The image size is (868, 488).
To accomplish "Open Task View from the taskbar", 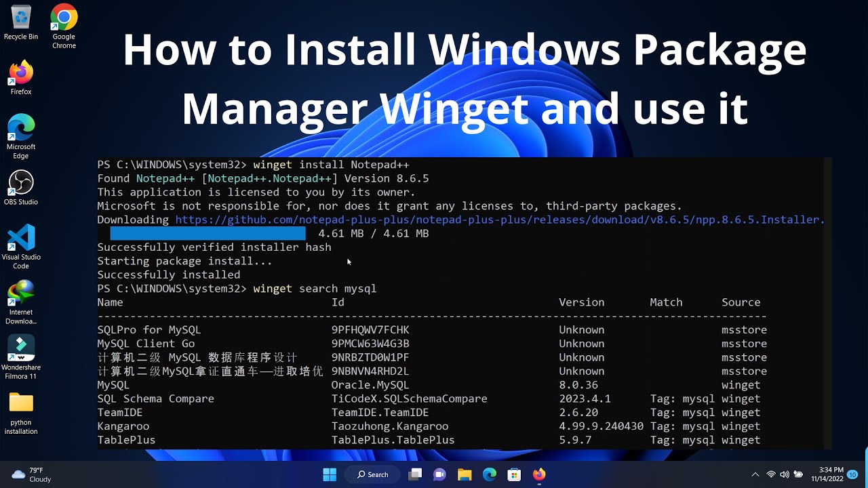I will point(415,474).
